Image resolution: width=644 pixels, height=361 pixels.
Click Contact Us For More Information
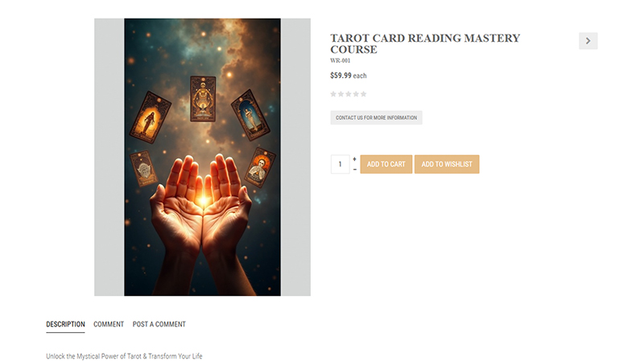[x=376, y=117]
